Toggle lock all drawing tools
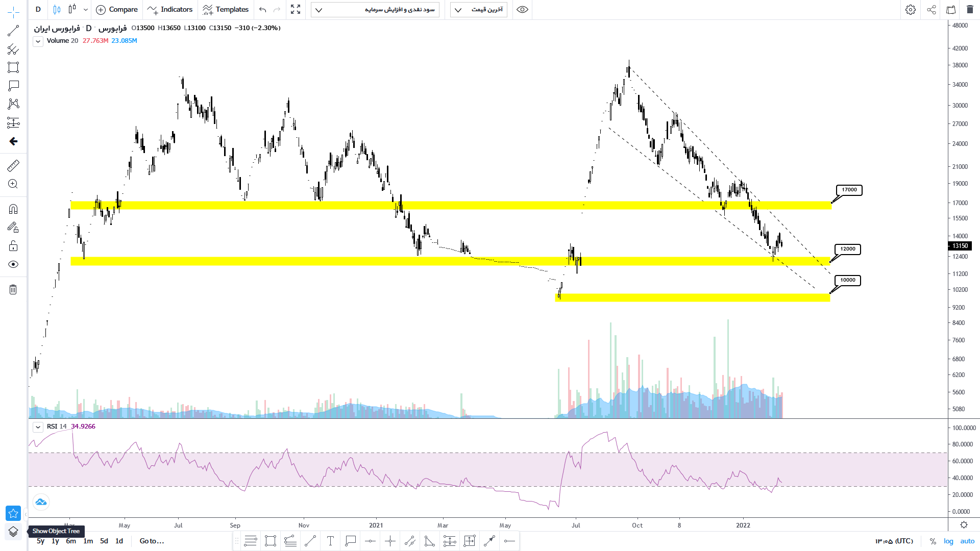The height and width of the screenshot is (551, 980). (13, 246)
